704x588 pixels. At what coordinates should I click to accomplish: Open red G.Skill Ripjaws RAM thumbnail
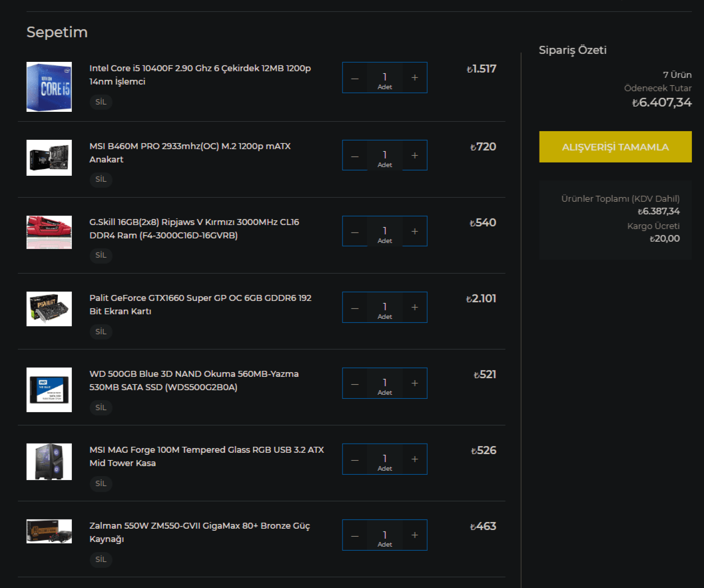49,232
